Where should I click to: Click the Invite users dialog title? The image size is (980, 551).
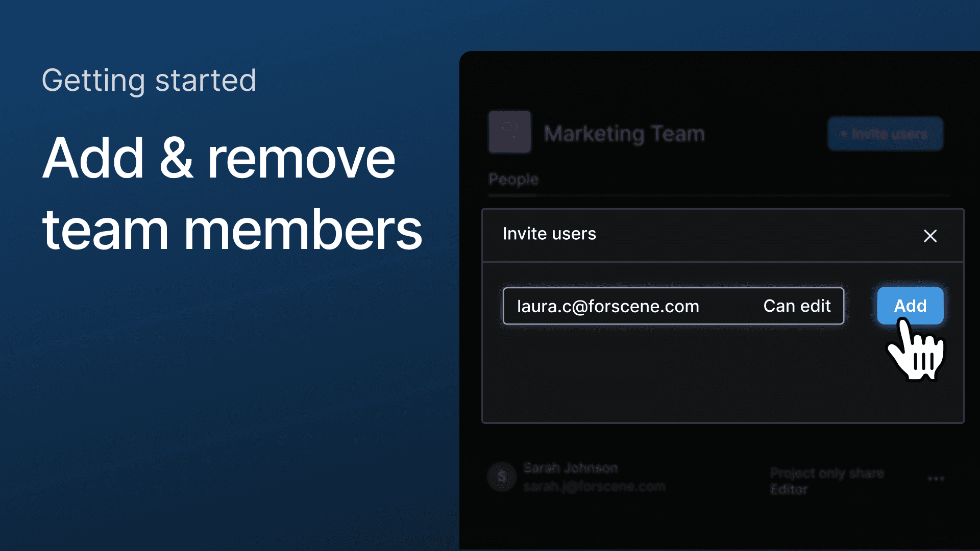[549, 234]
